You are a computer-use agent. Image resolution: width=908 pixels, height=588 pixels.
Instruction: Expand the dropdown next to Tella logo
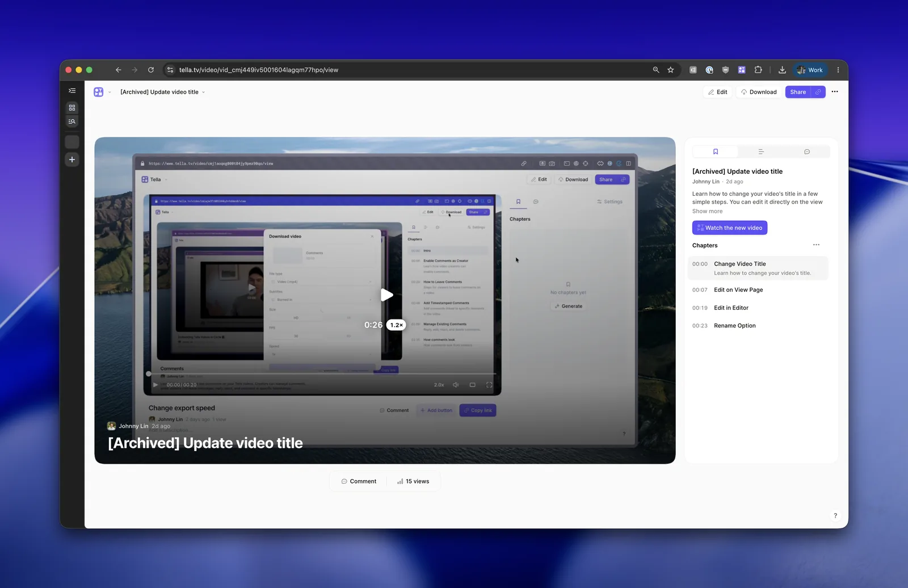point(110,92)
